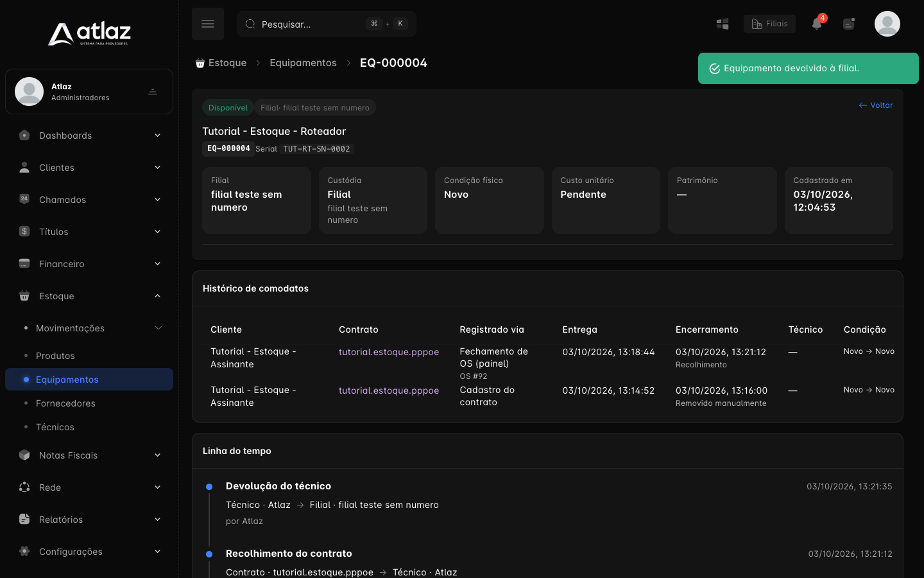
Task: Click the Notas Fiscais cube icon
Action: click(24, 455)
